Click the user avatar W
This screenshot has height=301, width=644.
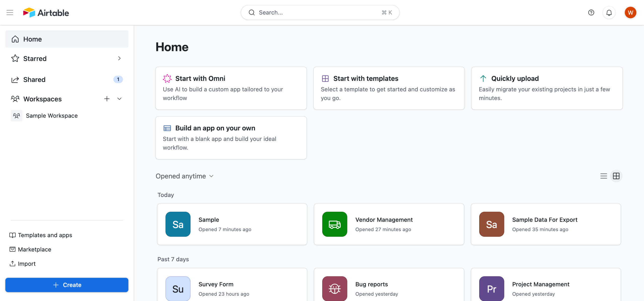[630, 12]
